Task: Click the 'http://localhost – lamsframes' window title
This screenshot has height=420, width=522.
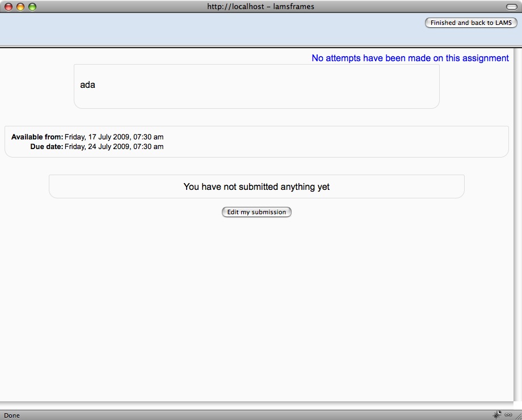Action: [x=260, y=7]
